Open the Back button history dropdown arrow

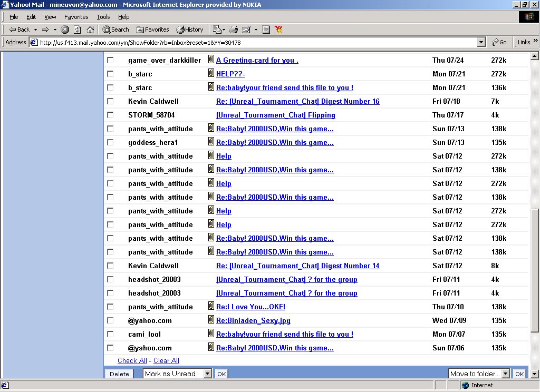(35, 30)
